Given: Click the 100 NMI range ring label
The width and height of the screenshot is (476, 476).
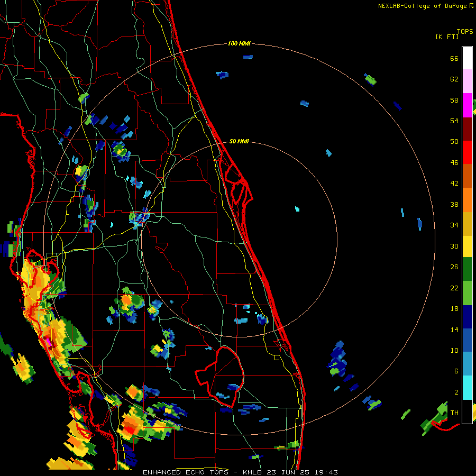Looking at the screenshot, I should (239, 44).
